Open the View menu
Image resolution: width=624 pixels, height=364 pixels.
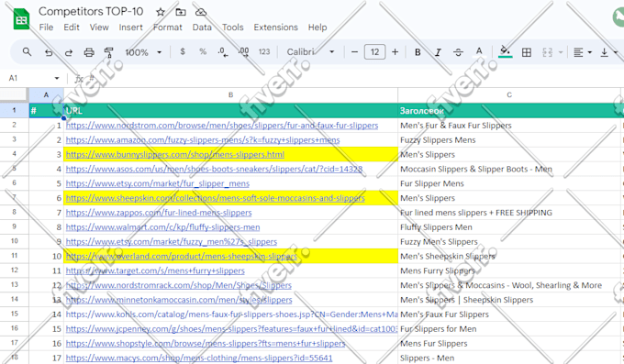tap(99, 28)
